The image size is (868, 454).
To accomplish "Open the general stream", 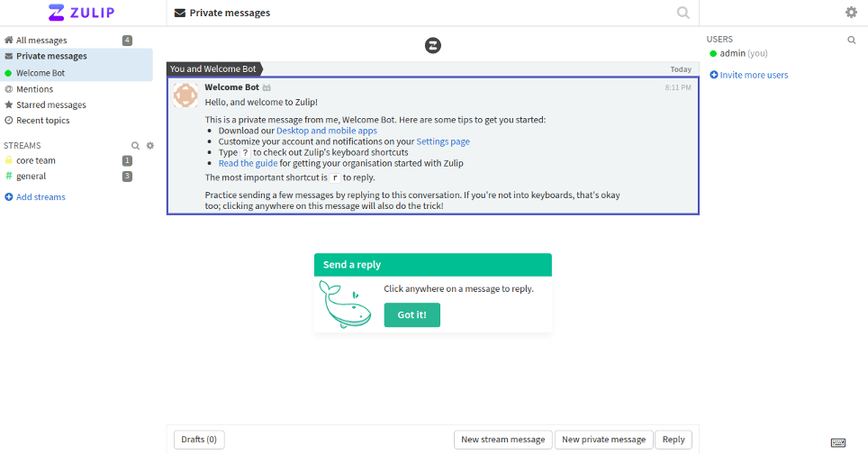I will coord(31,176).
